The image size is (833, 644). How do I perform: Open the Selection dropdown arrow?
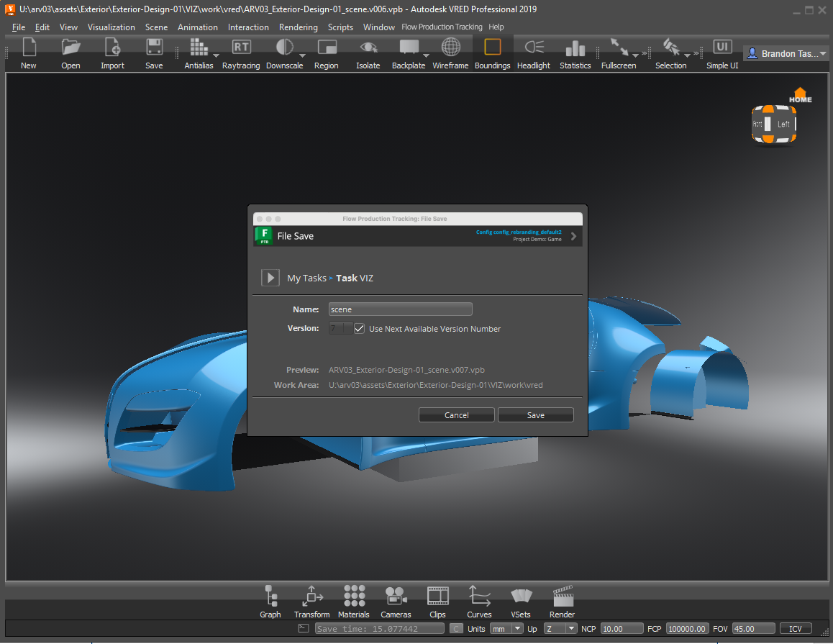click(687, 55)
